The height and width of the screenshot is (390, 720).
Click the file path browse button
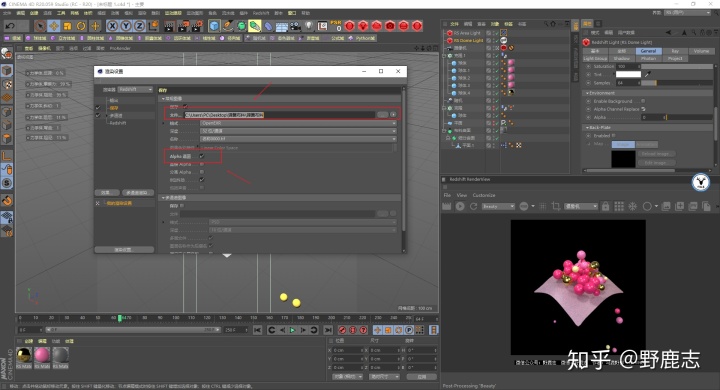click(382, 114)
